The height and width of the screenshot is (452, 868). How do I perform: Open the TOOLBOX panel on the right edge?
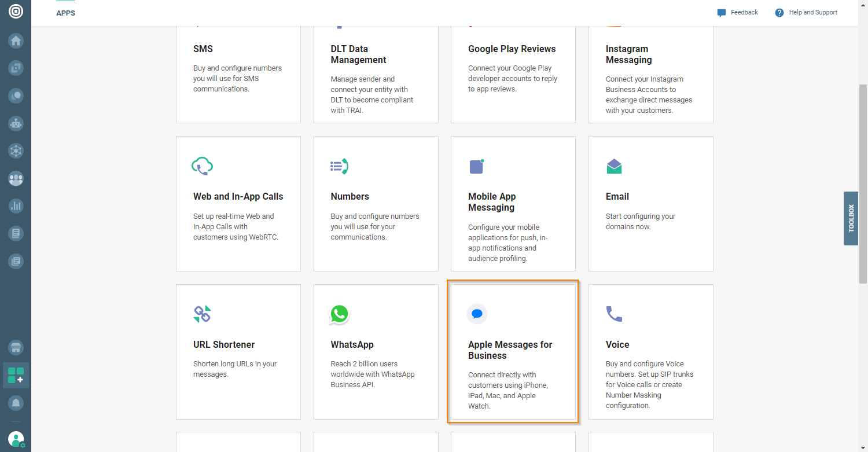(851, 219)
